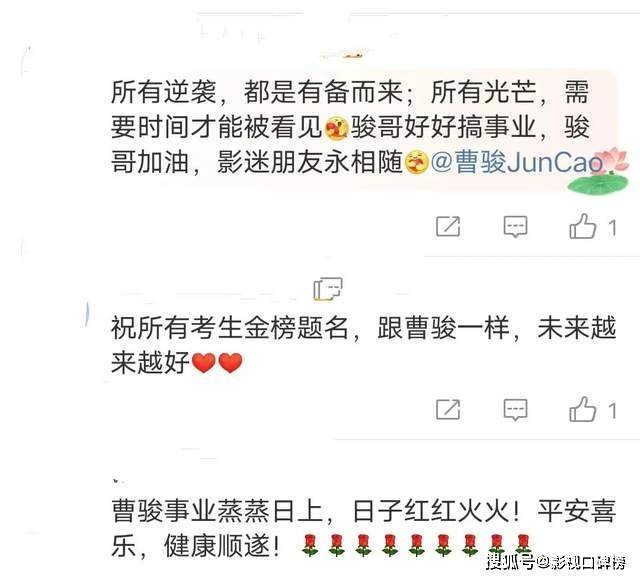Screen dimensions: 640x579
Task: Open the 搜狐号@影视口碑榜 watermark
Action: point(556,563)
